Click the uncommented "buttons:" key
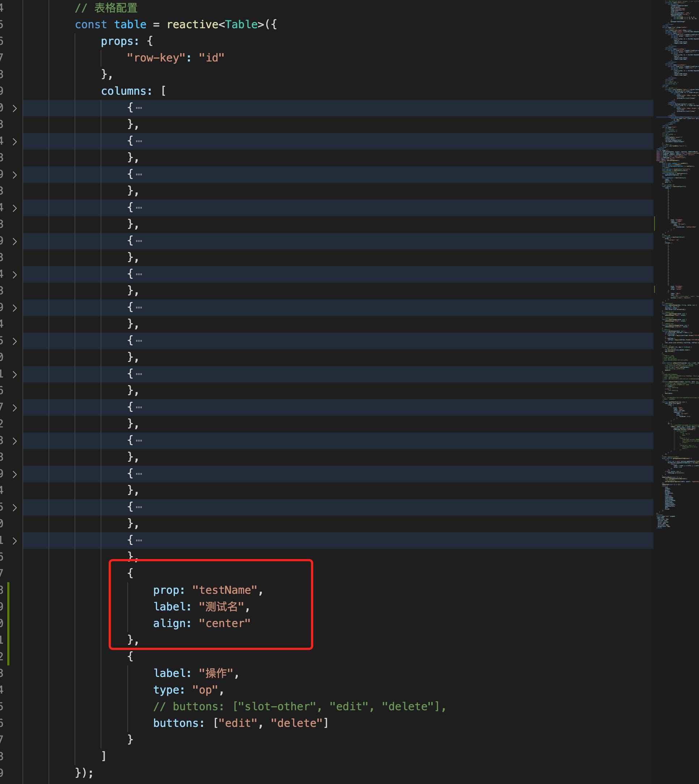Image resolution: width=699 pixels, height=784 pixels. 179,723
